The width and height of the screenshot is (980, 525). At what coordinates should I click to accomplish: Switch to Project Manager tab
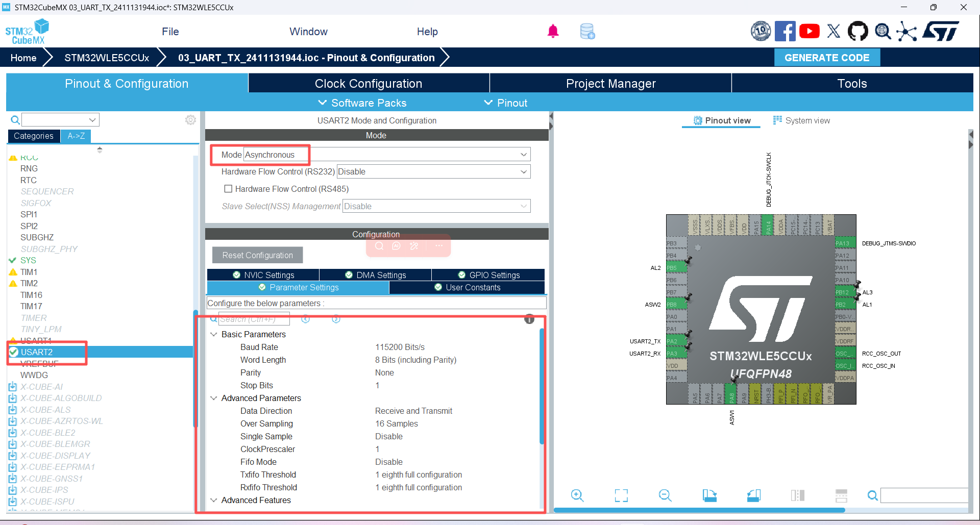(610, 83)
